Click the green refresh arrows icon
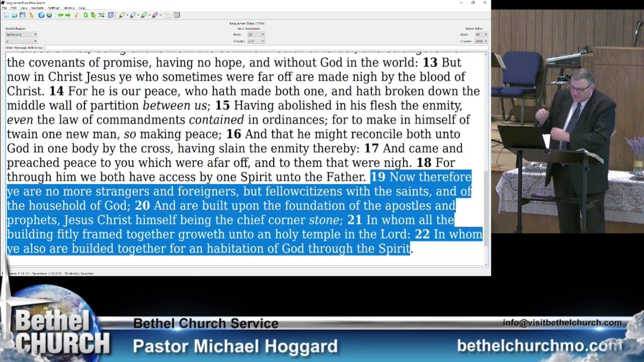The image size is (644, 362). tap(86, 15)
